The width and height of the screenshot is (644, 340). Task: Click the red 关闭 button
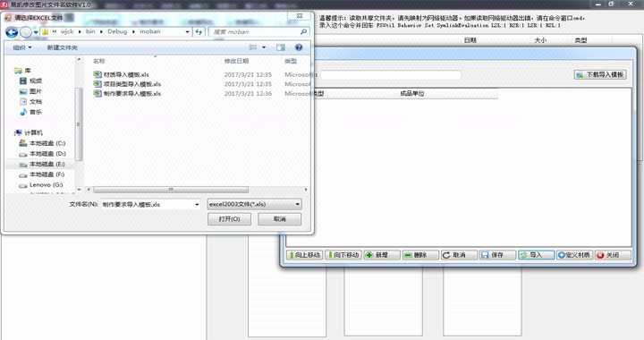(613, 255)
